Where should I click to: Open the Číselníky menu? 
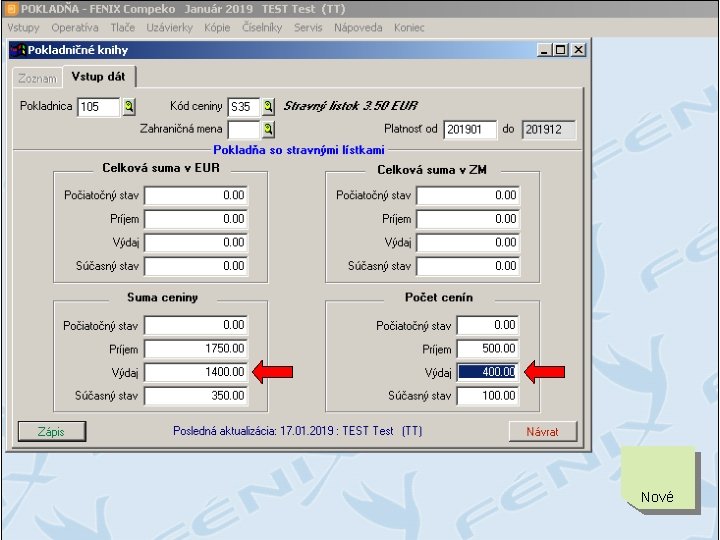[262, 28]
